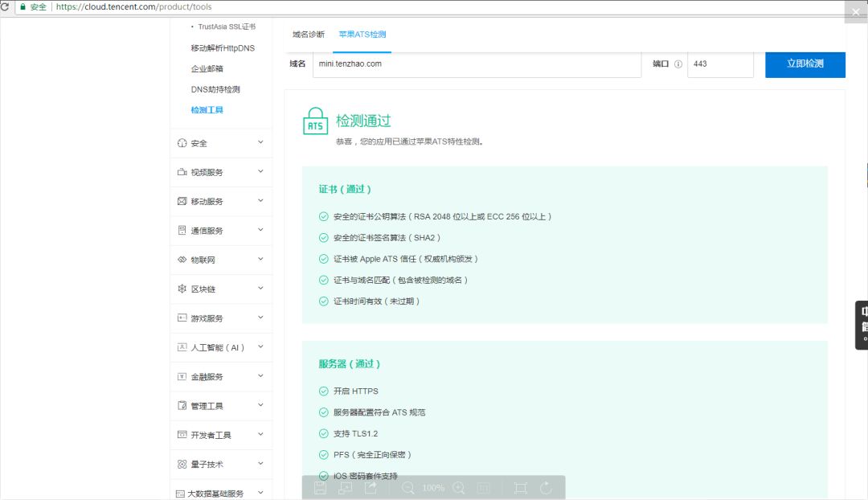Expand the 金融服务 category chevron

coord(260,376)
